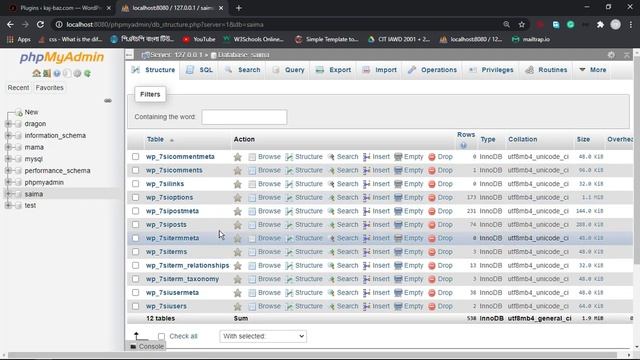Screen dimensions: 640x360
Task: Open the wp_7siterm_taxonomy table link
Action: click(x=182, y=279)
